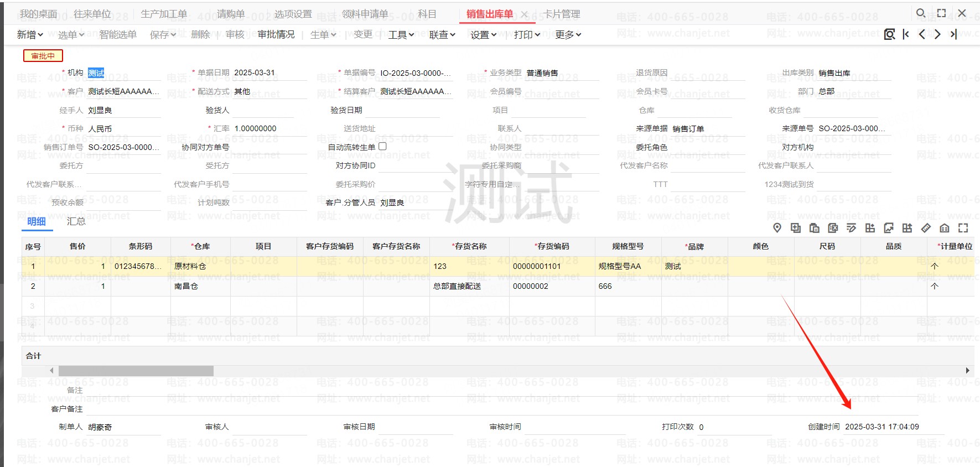Go to the next record arrow

937,34
